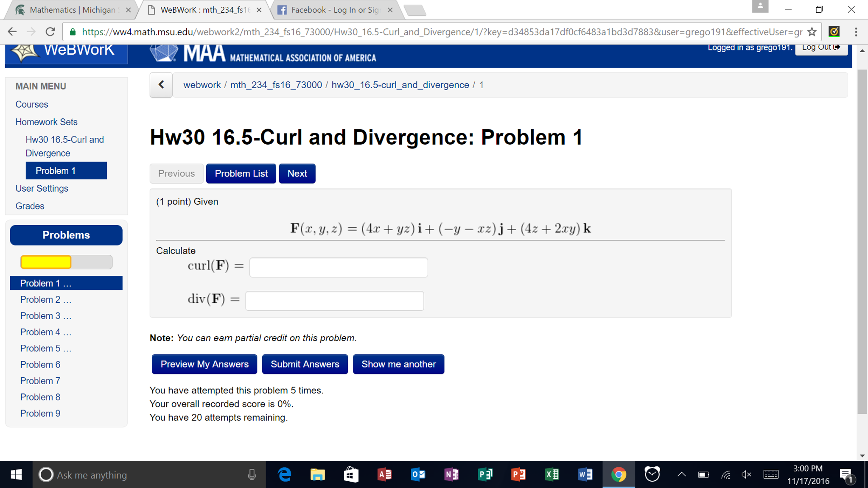Open the alarm clock app in the taskbar
This screenshot has height=488, width=868.
652,474
